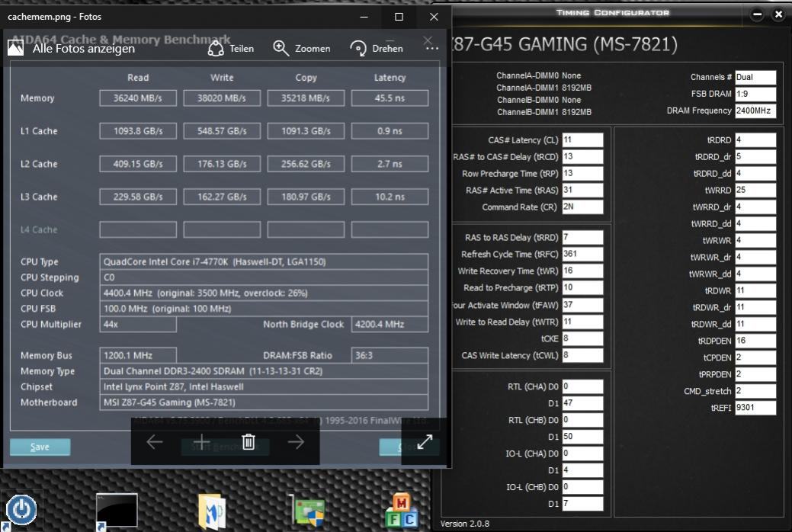Select the FSB DRAM ratio field

tap(755, 94)
